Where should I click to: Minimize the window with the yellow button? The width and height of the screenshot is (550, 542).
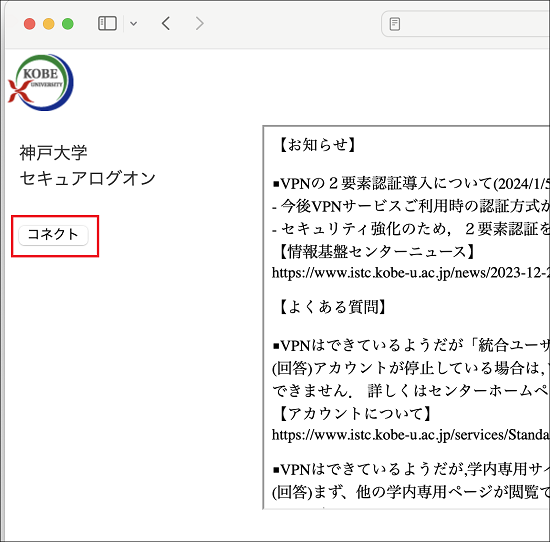(x=49, y=24)
